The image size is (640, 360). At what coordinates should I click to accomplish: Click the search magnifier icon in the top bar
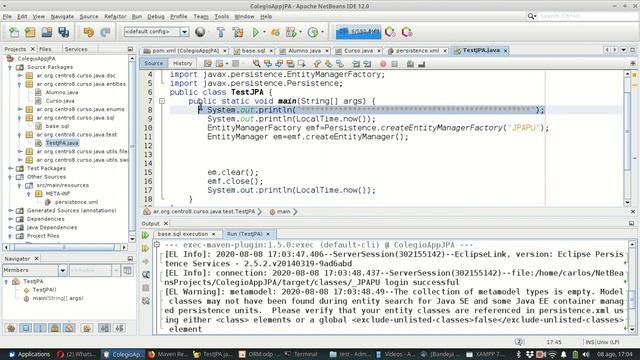[531, 16]
